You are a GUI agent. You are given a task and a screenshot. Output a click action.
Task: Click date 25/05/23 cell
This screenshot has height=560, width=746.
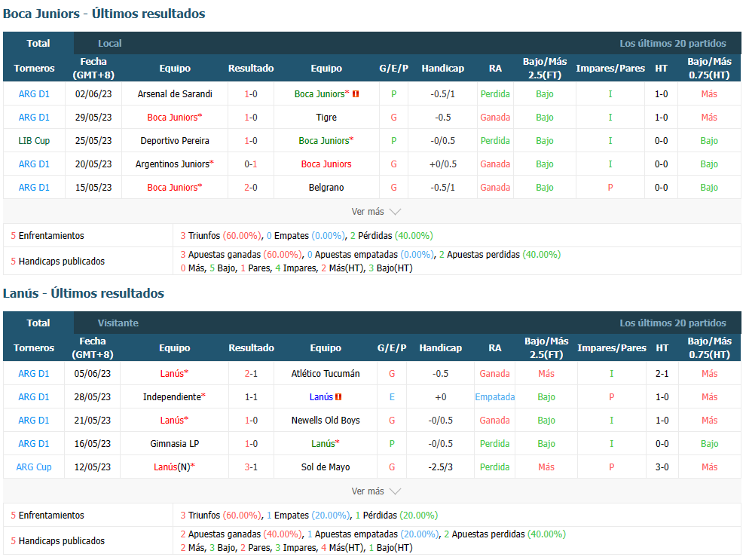(93, 141)
